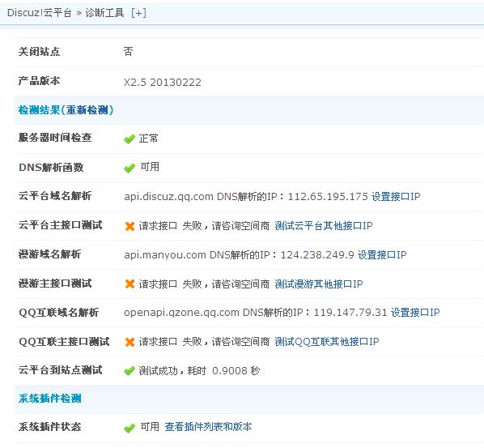Click the QQ互联域名解析 row label

(58, 313)
